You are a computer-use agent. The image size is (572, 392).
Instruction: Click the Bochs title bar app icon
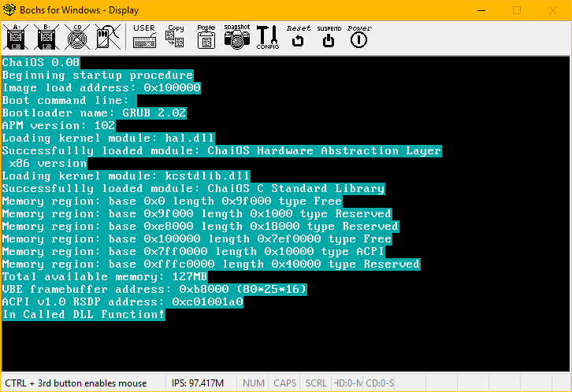[9, 9]
